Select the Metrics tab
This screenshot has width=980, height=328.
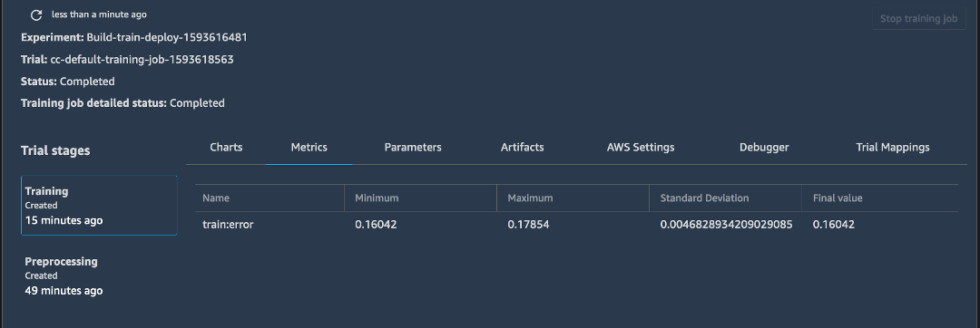[x=309, y=147]
